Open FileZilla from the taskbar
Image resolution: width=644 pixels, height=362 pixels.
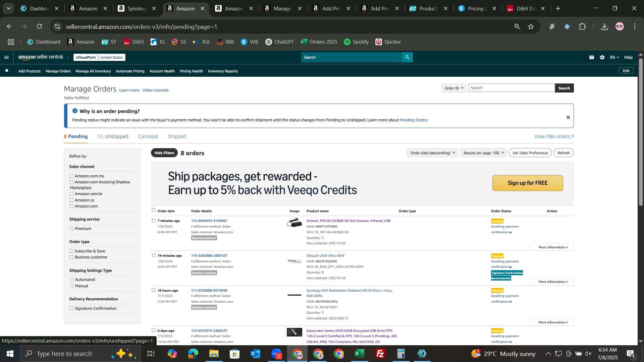point(380,354)
